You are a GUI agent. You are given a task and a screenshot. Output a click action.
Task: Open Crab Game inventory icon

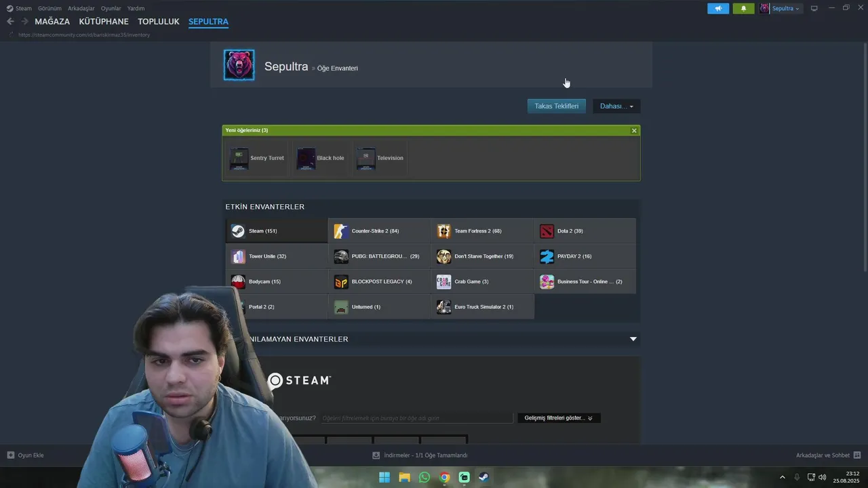(x=443, y=282)
